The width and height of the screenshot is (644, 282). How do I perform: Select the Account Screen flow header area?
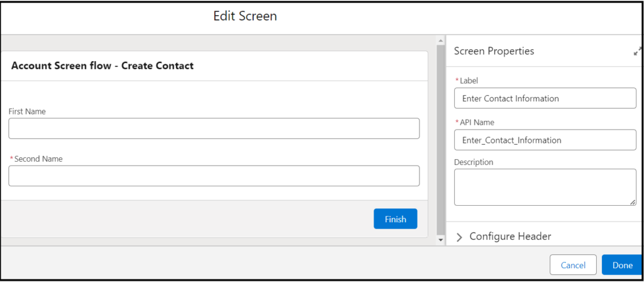click(214, 65)
